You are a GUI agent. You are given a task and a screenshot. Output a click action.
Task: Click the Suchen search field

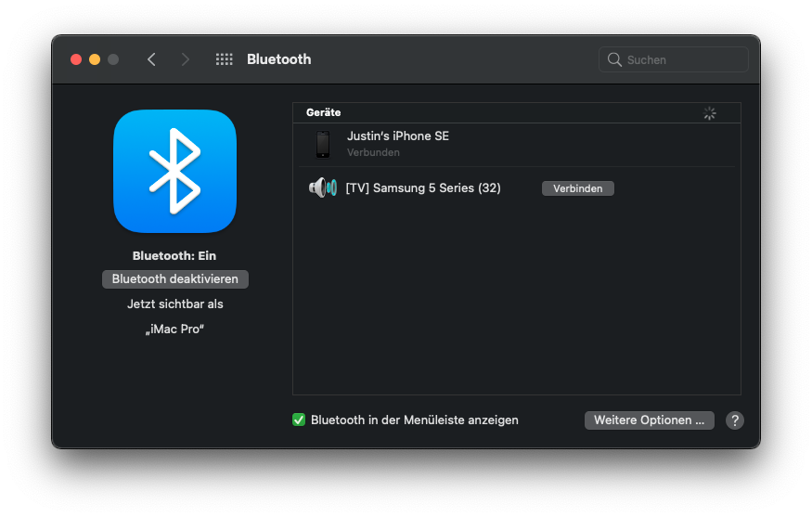click(x=682, y=59)
